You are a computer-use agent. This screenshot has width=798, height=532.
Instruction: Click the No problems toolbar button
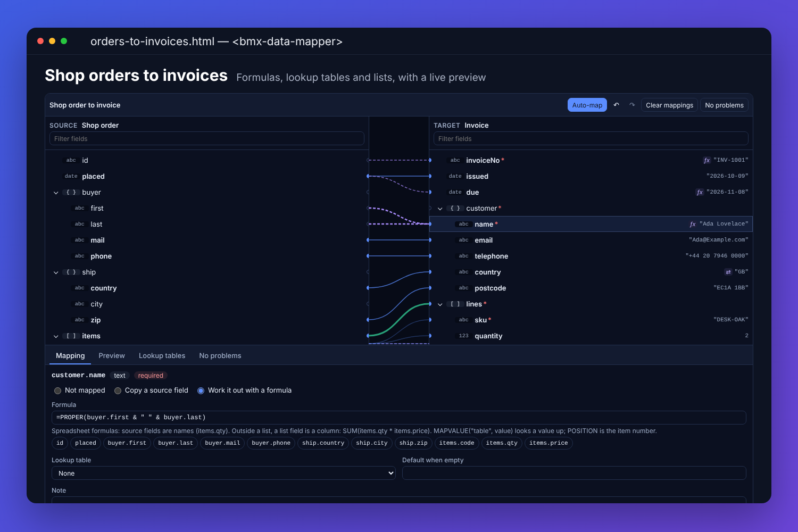725,105
